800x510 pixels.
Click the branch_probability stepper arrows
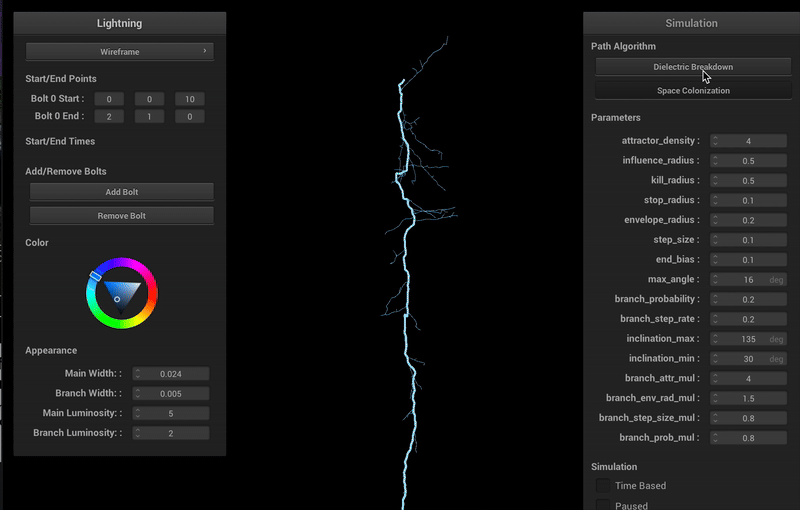coord(715,300)
